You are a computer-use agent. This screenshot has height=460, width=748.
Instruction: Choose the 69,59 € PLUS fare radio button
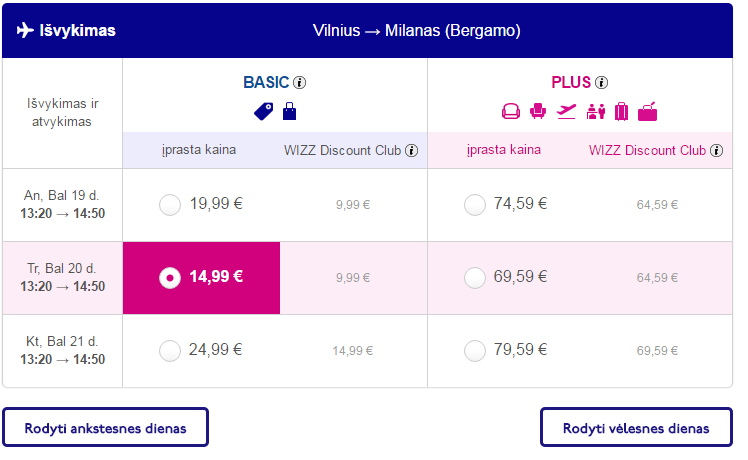point(475,278)
